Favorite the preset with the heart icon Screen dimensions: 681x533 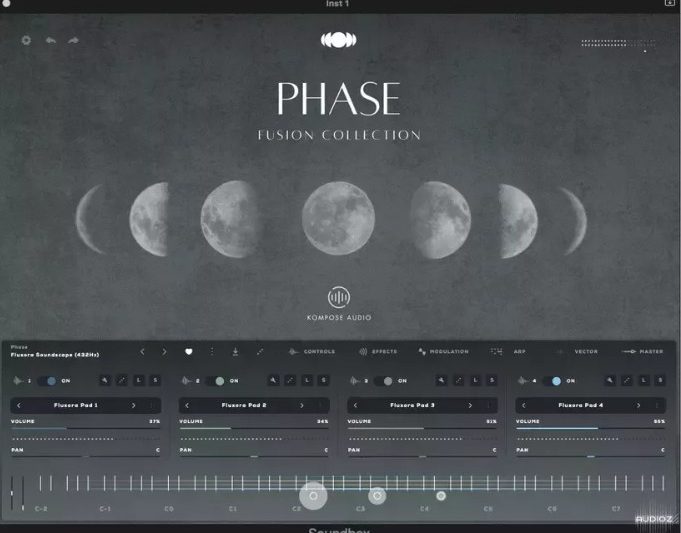point(188,351)
